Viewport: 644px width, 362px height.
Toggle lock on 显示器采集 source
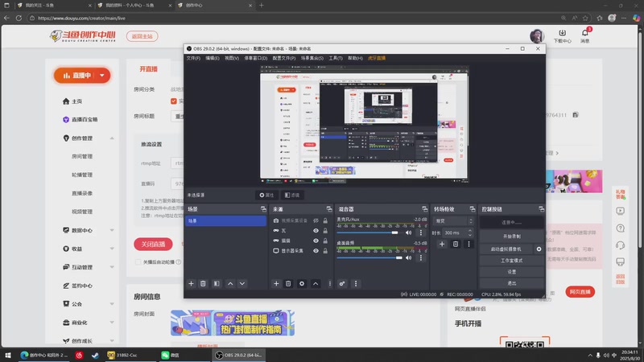click(325, 251)
